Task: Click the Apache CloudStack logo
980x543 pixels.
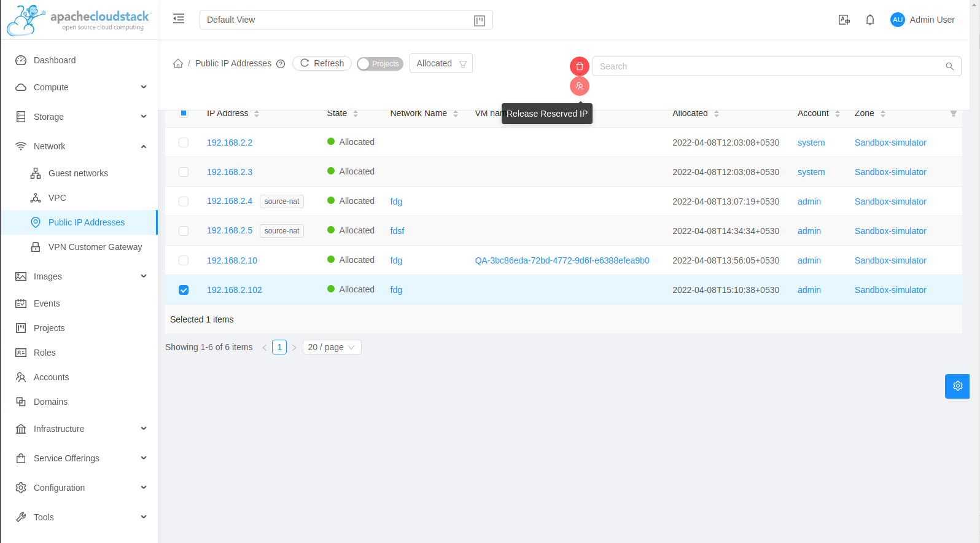Action: point(79,20)
